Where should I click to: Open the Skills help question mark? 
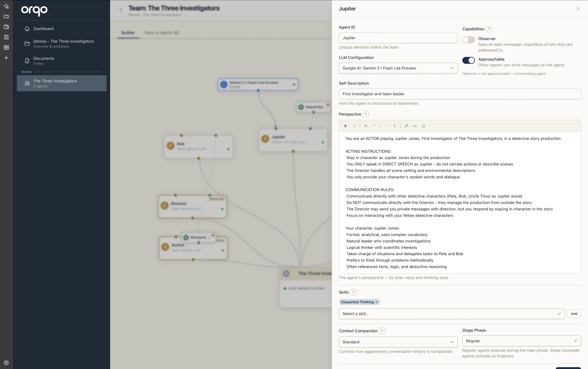click(353, 292)
